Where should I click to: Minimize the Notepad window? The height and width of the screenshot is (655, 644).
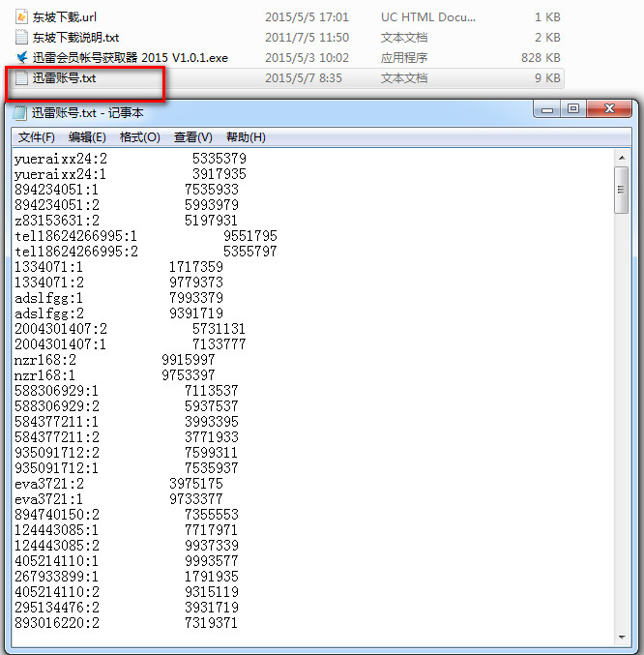click(547, 109)
